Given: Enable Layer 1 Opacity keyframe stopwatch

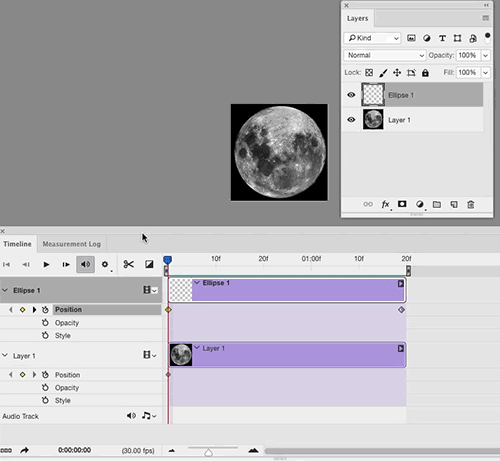Looking at the screenshot, I should [45, 388].
